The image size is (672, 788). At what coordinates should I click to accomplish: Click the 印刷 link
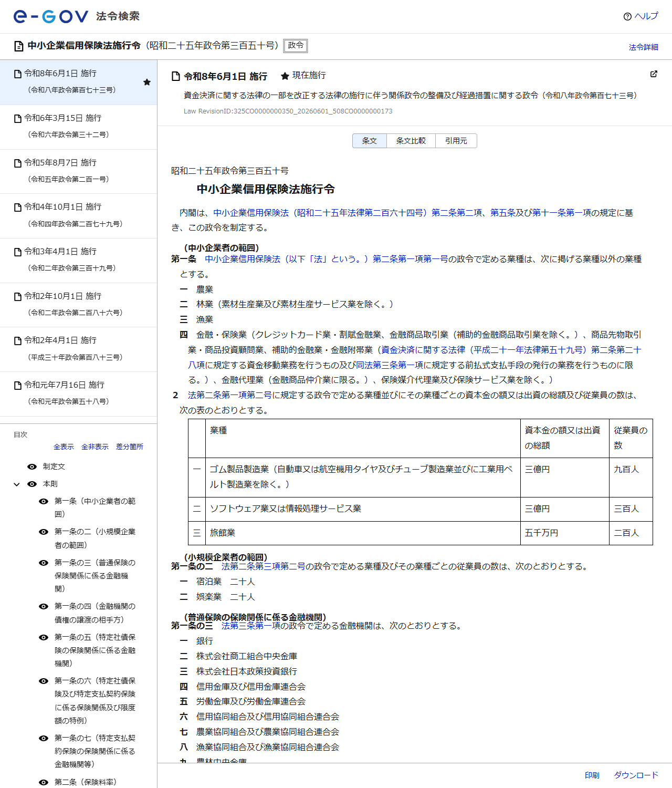592,775
